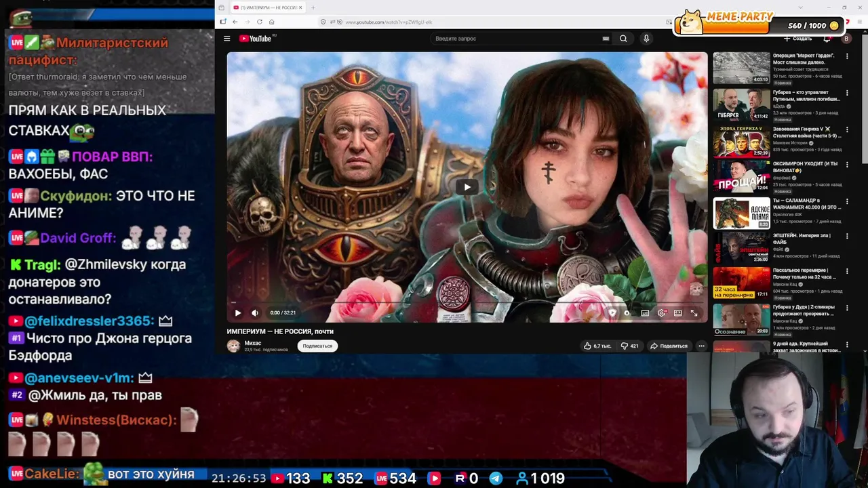
Task: Open the Михас channel name link
Action: click(252, 343)
